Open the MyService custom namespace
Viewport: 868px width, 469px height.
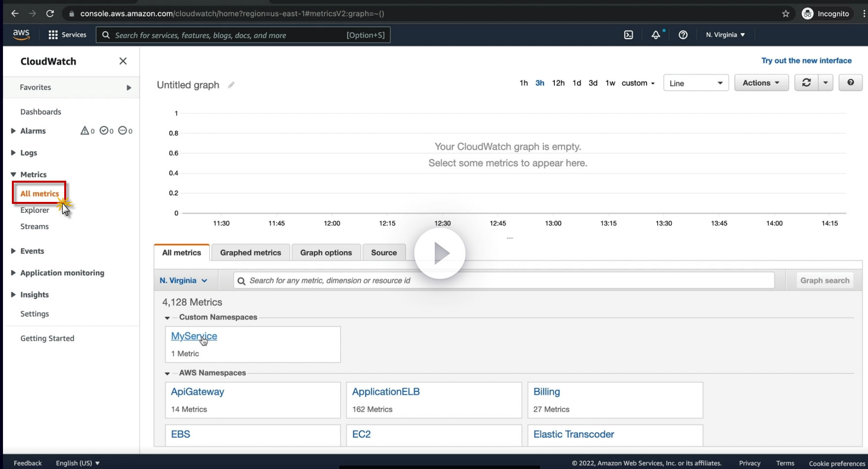point(194,336)
